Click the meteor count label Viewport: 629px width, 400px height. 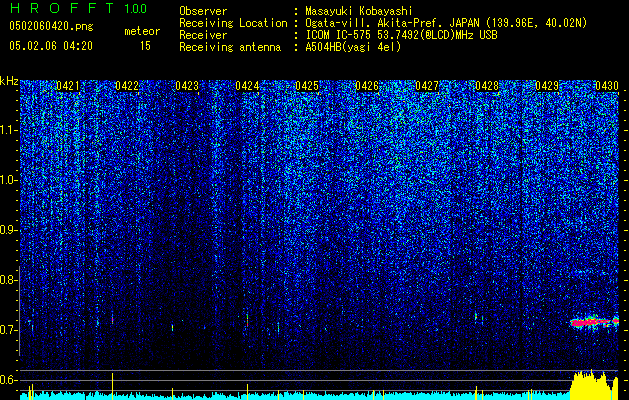142,31
